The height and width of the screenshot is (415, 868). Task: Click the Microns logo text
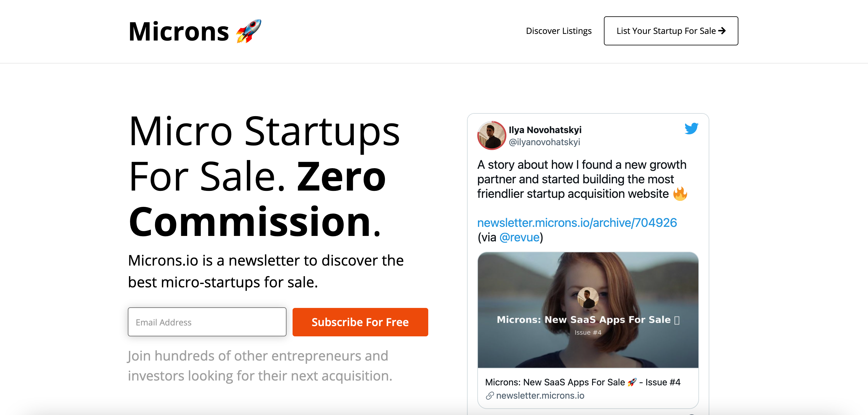pos(179,32)
